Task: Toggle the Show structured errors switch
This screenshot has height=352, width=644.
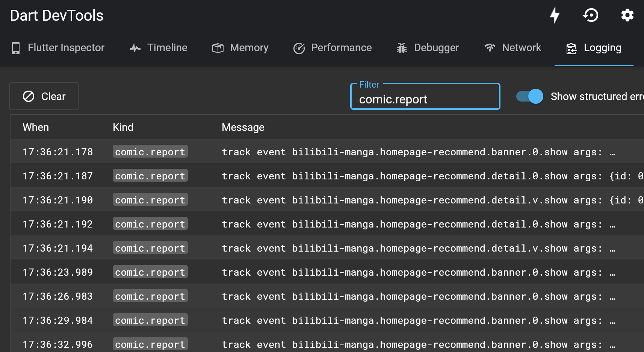Action: [529, 96]
